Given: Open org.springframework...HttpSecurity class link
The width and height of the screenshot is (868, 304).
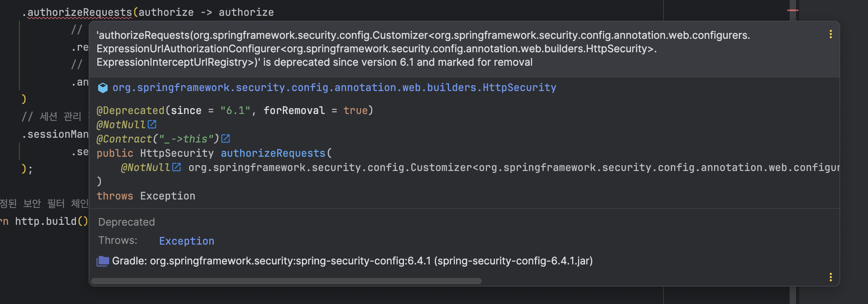Looking at the screenshot, I should tap(334, 87).
